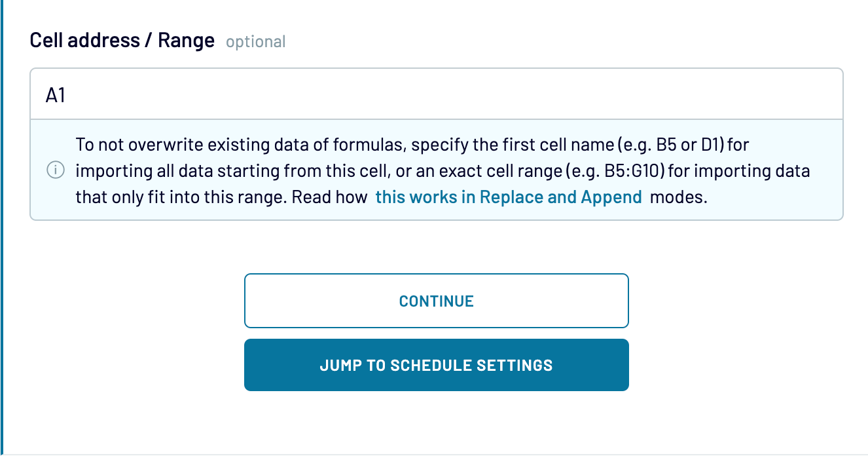
Task: Click the word 'modes.' after the link
Action: click(x=679, y=197)
